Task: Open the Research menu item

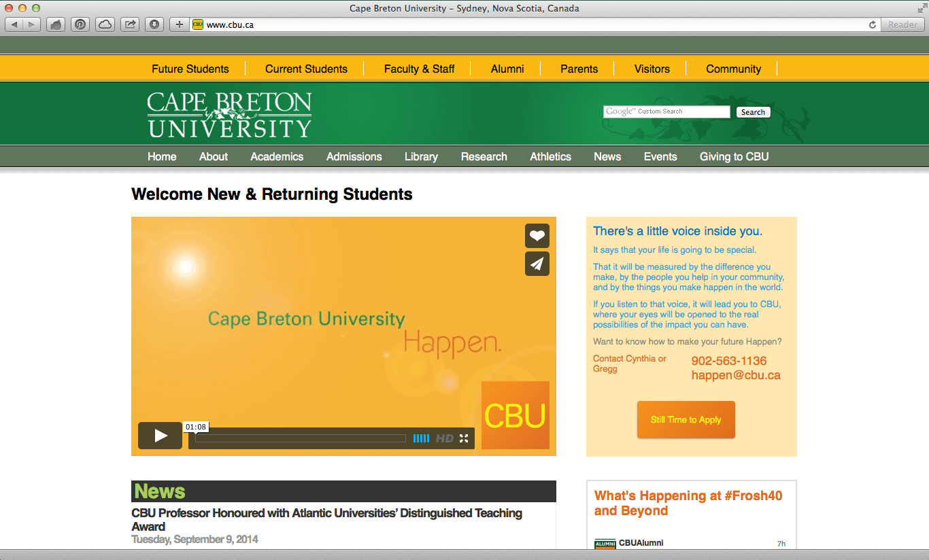Action: coord(484,156)
